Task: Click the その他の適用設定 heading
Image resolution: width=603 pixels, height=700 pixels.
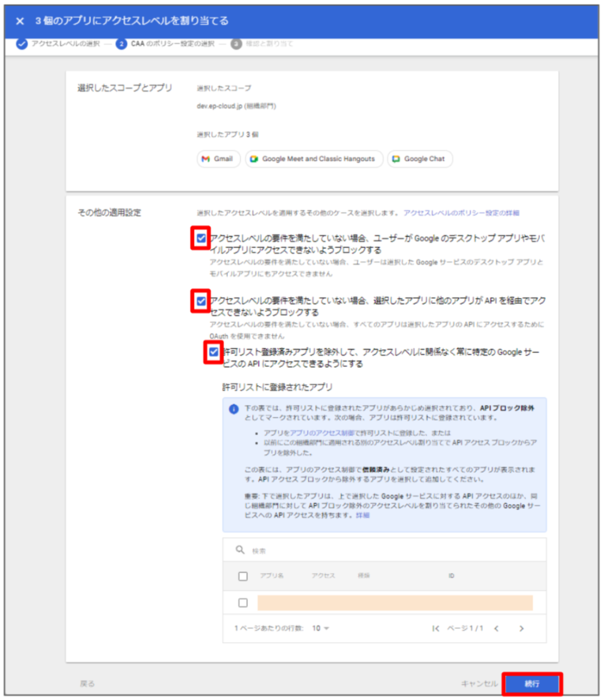Action: coord(109,213)
